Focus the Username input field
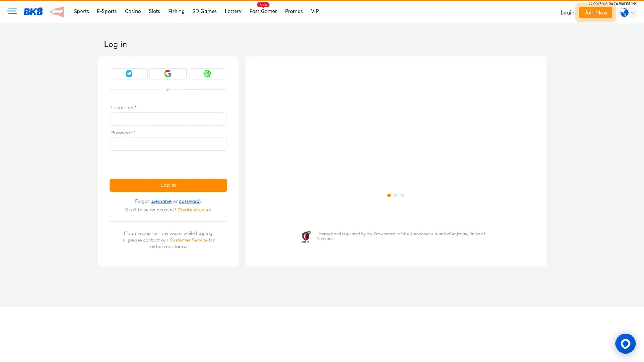644x362 pixels. [x=168, y=119]
